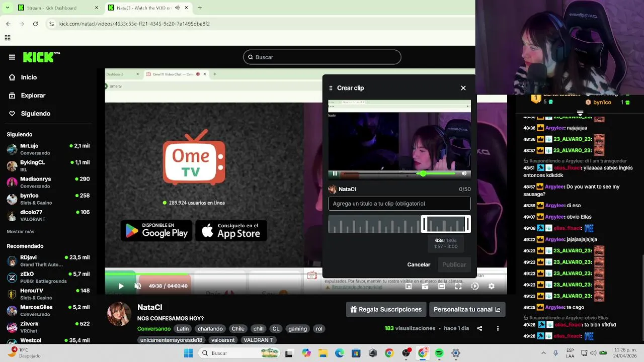The height and width of the screenshot is (362, 644).
Task: Focus the Kick Buscar search field
Action: click(x=322, y=57)
